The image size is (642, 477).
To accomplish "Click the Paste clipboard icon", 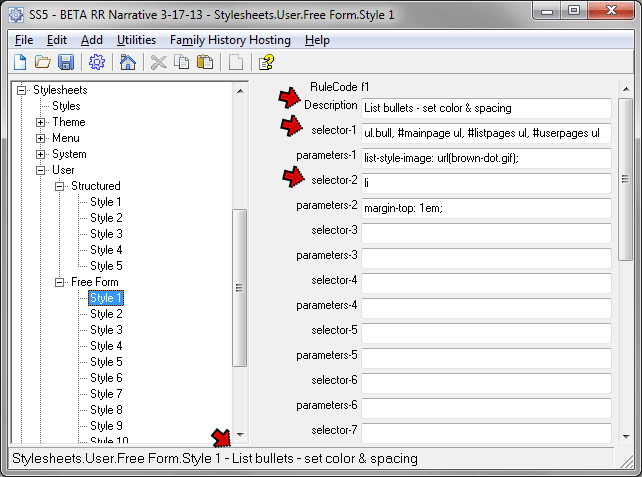I will click(205, 63).
